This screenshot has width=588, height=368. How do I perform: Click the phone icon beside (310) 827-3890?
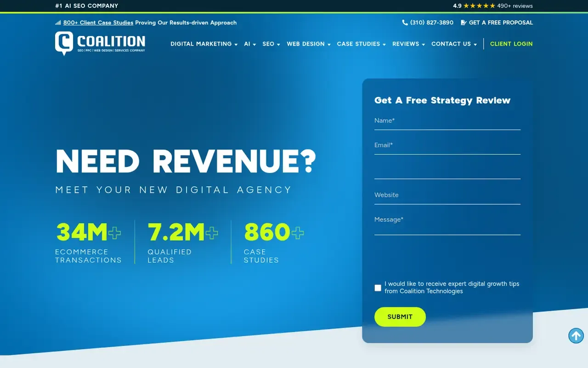pos(405,23)
